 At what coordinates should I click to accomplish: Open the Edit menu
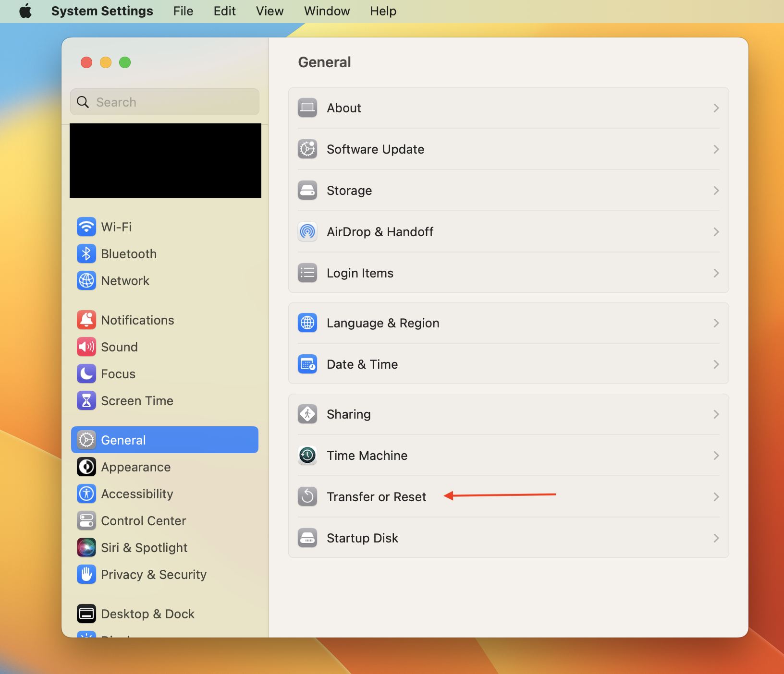[x=224, y=11]
